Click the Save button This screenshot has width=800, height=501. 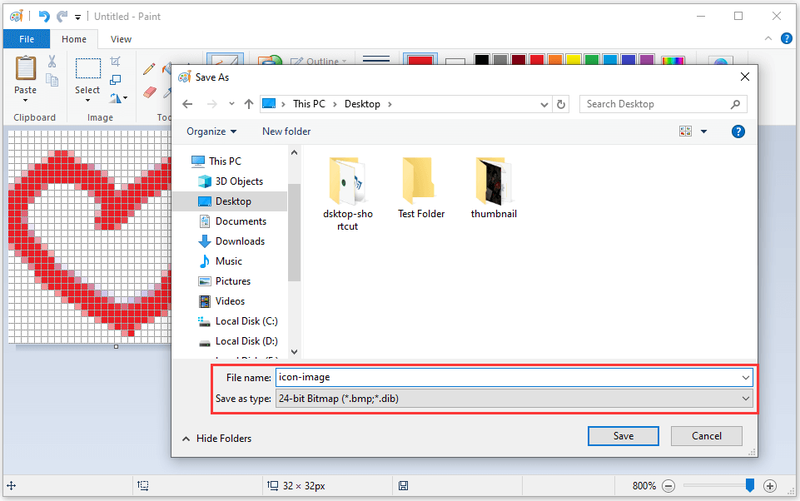coord(623,436)
